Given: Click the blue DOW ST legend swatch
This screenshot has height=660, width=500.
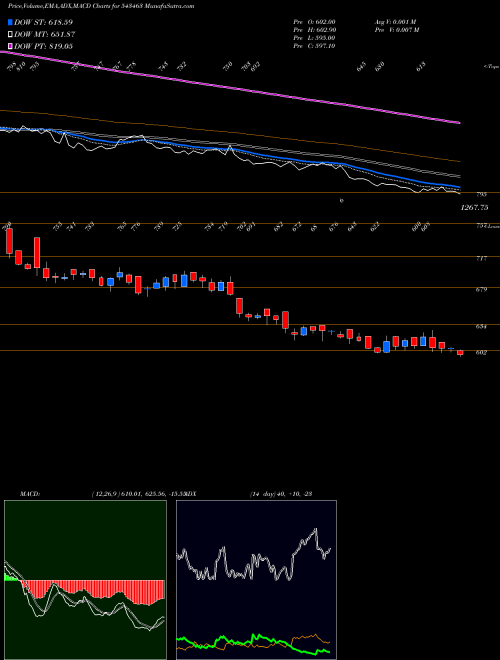Looking at the screenshot, I should (10, 22).
